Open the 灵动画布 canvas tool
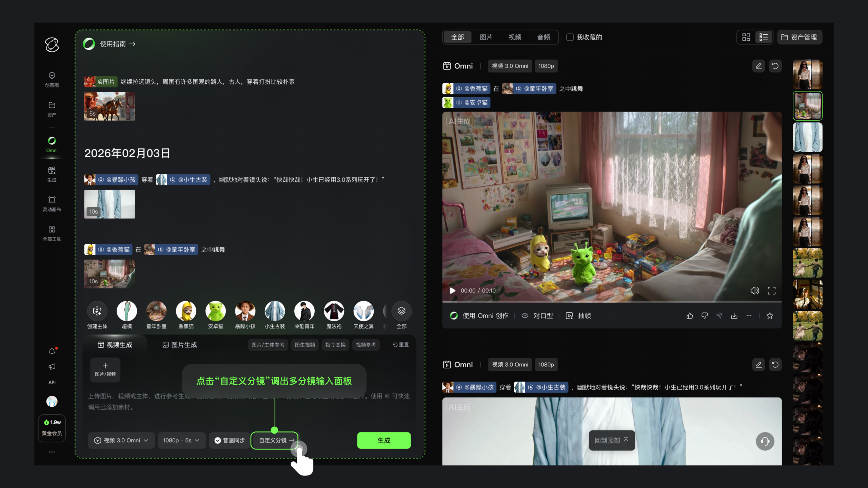Image resolution: width=868 pixels, height=488 pixels. coord(52,203)
